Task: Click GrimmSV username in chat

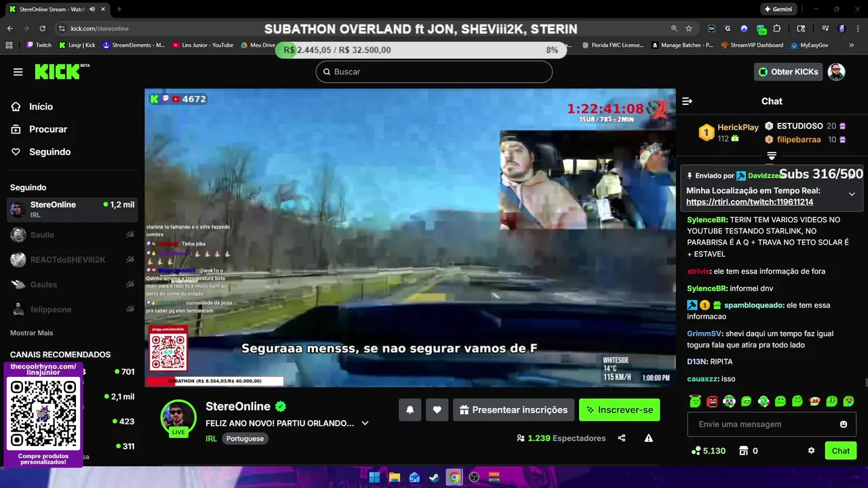Action: tap(704, 333)
